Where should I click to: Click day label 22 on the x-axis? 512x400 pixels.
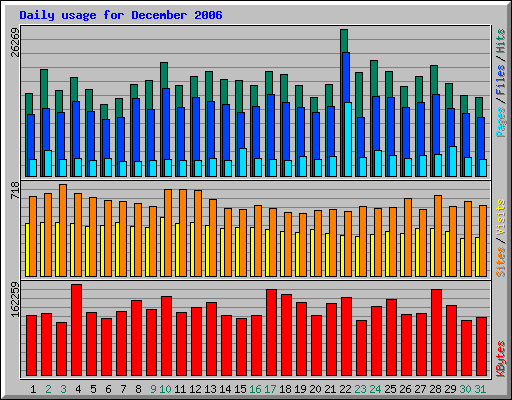(345, 389)
